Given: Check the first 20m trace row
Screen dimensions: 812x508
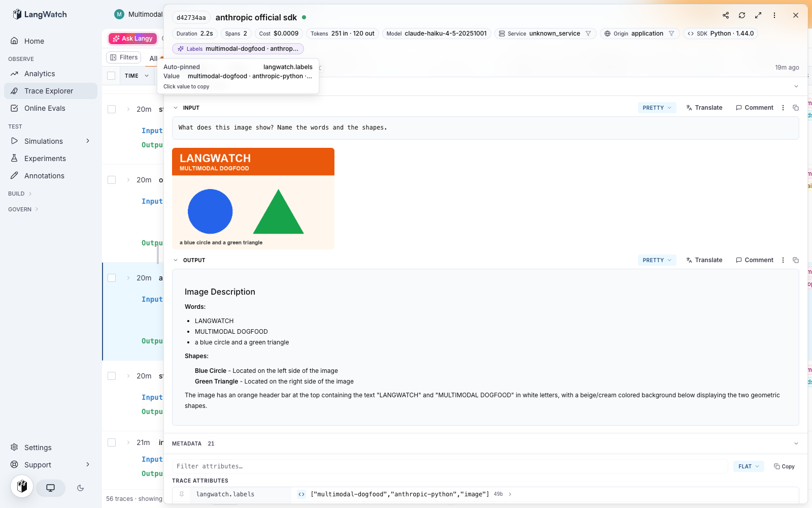Looking at the screenshot, I should tap(112, 109).
